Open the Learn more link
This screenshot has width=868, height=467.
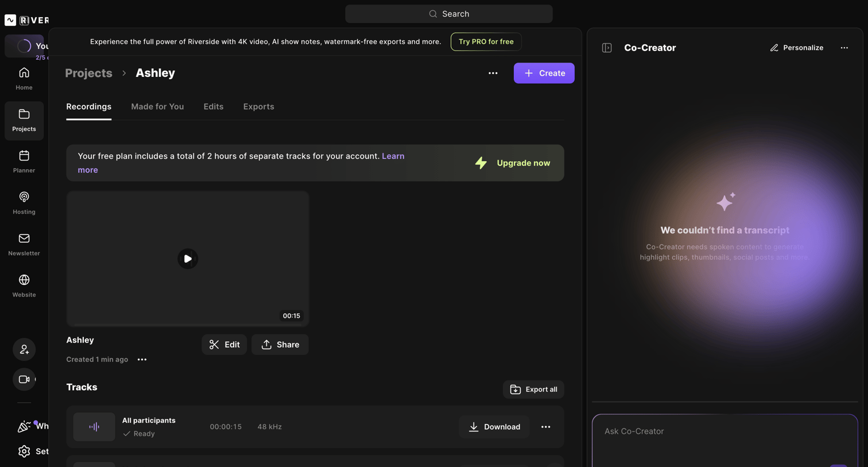(x=393, y=156)
